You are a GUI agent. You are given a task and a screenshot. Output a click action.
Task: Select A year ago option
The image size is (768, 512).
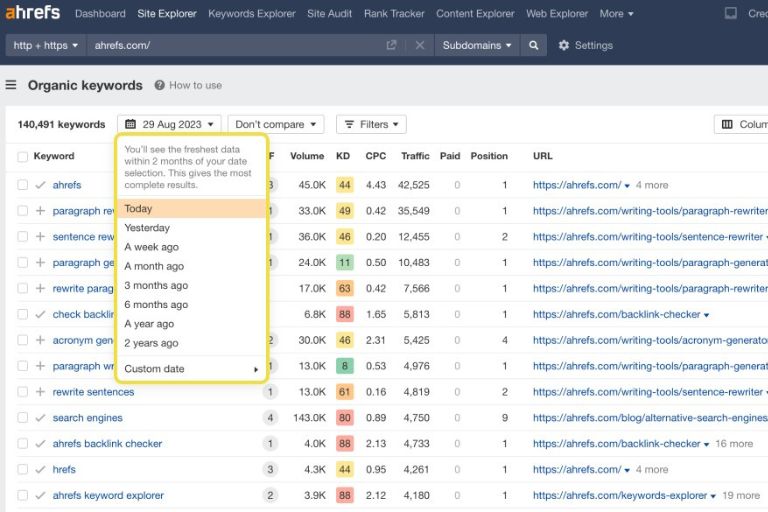191,324
